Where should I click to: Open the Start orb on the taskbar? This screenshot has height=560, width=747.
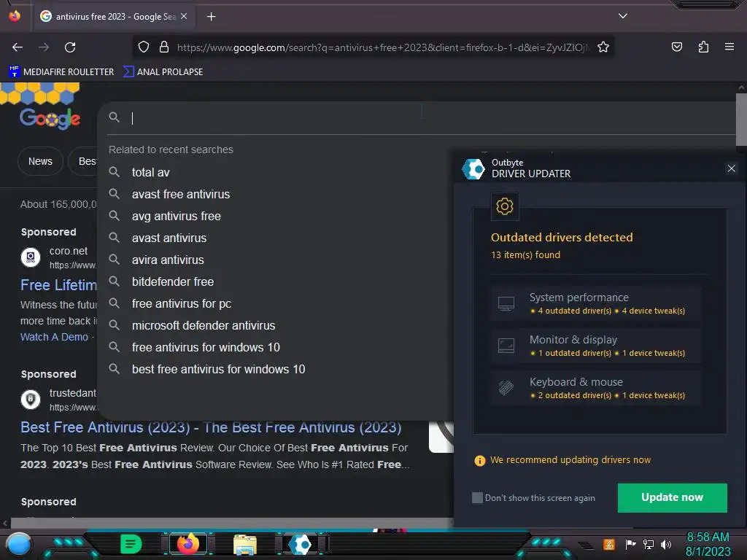pyautogui.click(x=19, y=545)
